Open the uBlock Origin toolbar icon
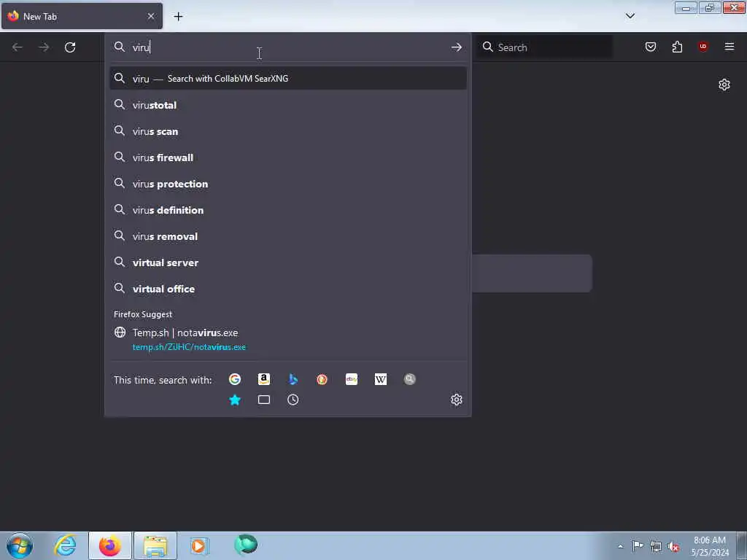Viewport: 747px width, 560px height. pyautogui.click(x=703, y=47)
